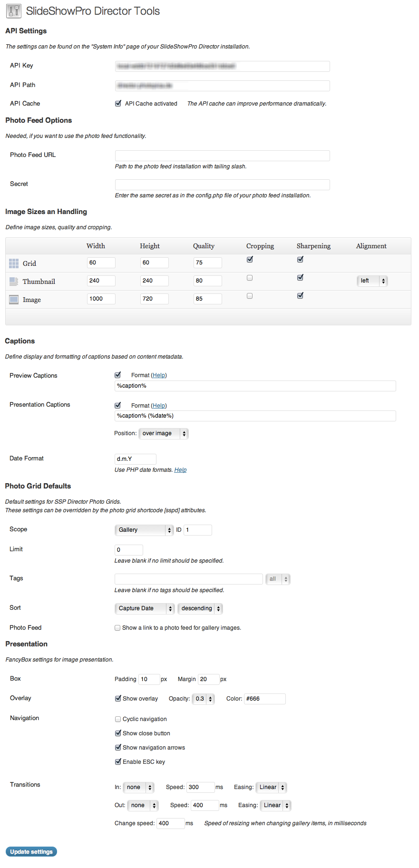Click the Out transition Speed field
Image resolution: width=419 pixels, height=868 pixels.
coord(205,805)
